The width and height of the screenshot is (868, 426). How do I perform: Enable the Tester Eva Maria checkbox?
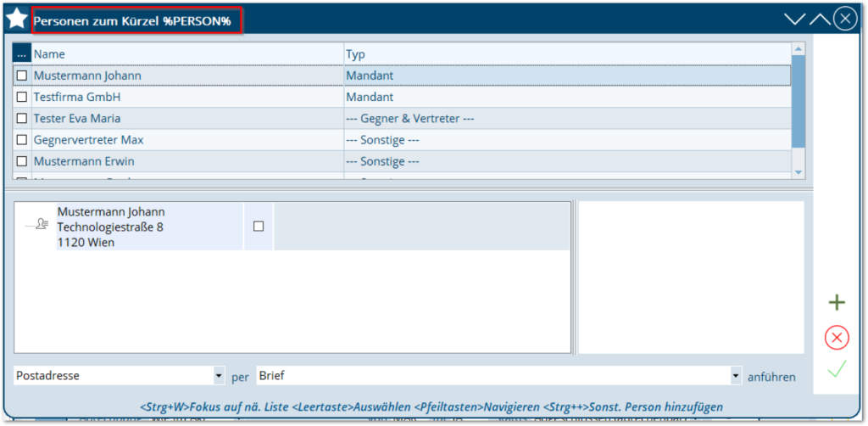tap(22, 119)
